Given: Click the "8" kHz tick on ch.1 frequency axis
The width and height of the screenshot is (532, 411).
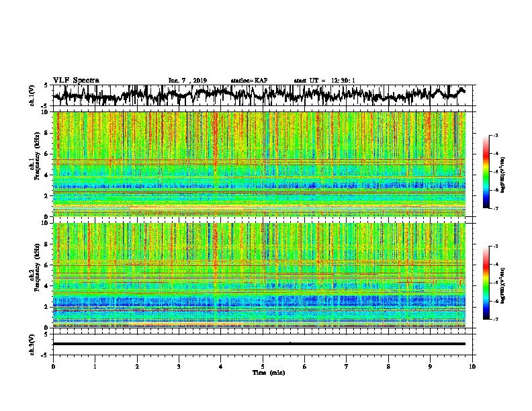Looking at the screenshot, I should [46, 133].
